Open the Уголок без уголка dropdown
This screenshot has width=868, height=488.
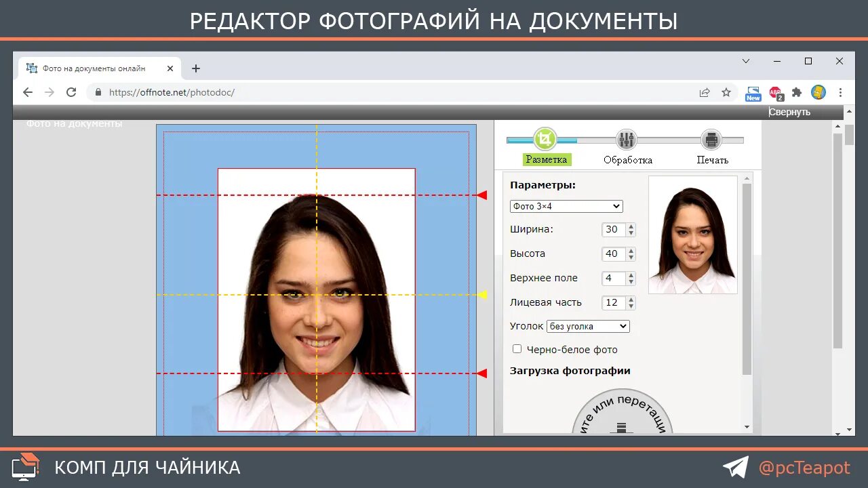(x=588, y=326)
